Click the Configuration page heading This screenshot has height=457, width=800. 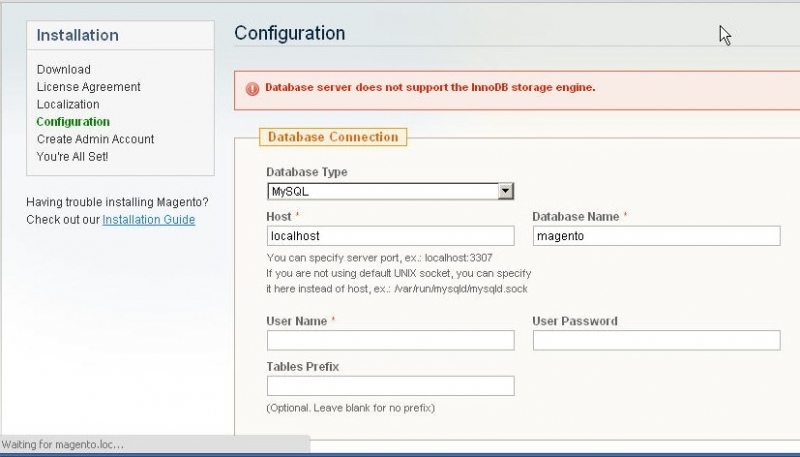coord(289,33)
